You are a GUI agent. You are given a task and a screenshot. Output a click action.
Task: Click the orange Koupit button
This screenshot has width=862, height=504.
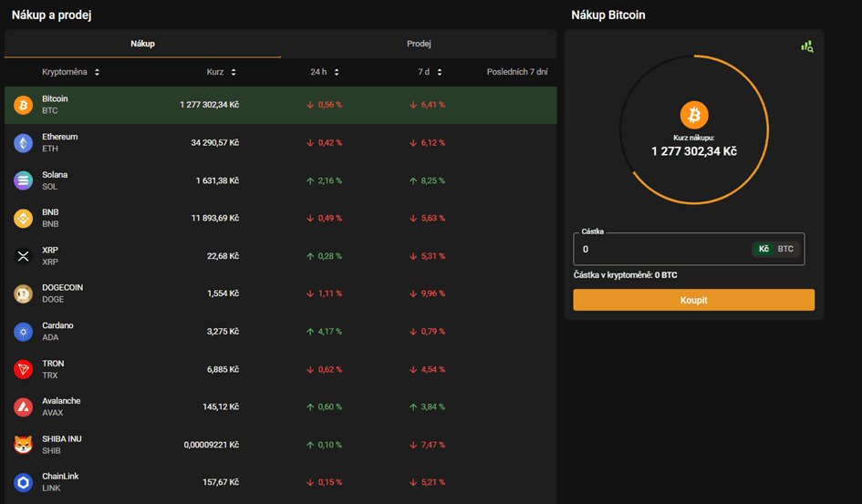click(694, 300)
